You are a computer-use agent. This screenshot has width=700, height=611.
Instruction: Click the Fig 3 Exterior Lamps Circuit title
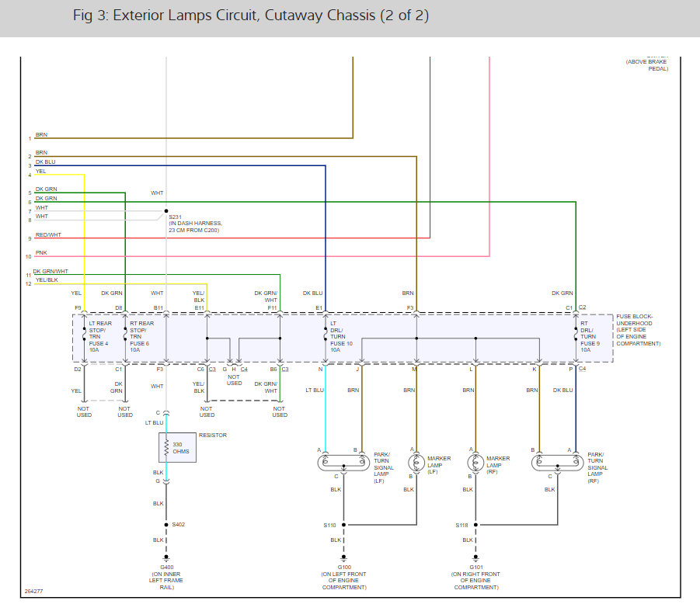pos(251,16)
